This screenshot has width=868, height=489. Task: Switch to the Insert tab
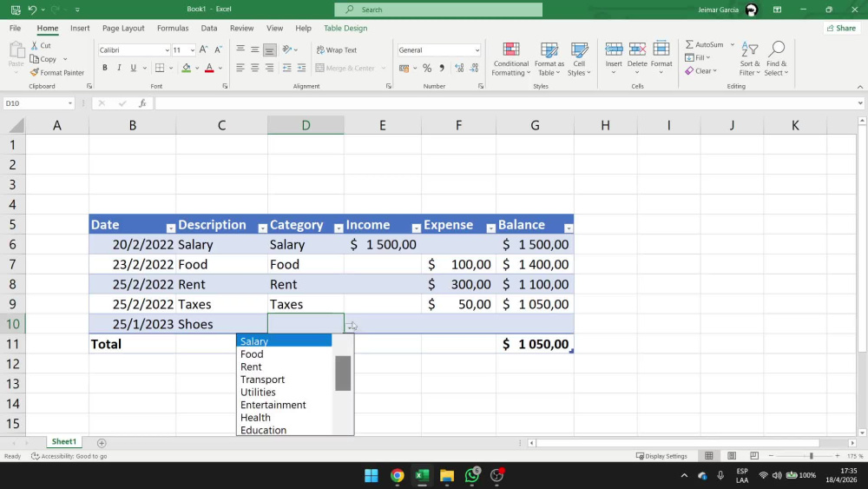coord(80,28)
